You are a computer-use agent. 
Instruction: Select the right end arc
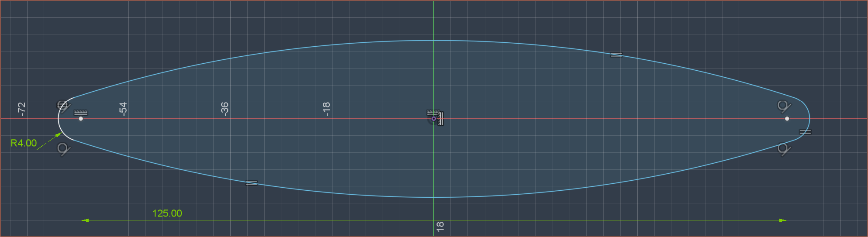coord(809,119)
